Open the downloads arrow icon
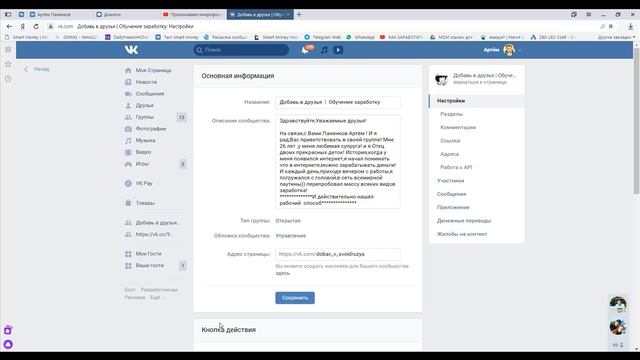Image resolution: width=640 pixels, height=360 pixels. [631, 26]
